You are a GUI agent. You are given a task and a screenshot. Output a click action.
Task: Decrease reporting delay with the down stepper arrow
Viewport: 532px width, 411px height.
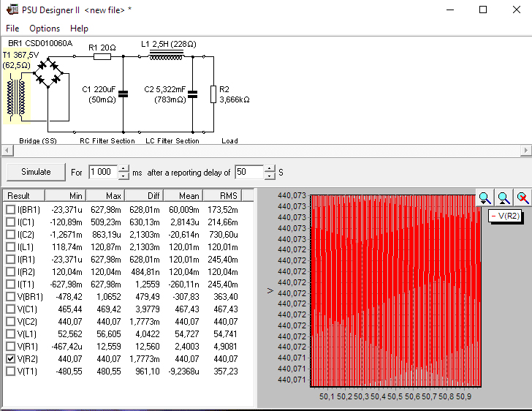pyautogui.click(x=270, y=176)
